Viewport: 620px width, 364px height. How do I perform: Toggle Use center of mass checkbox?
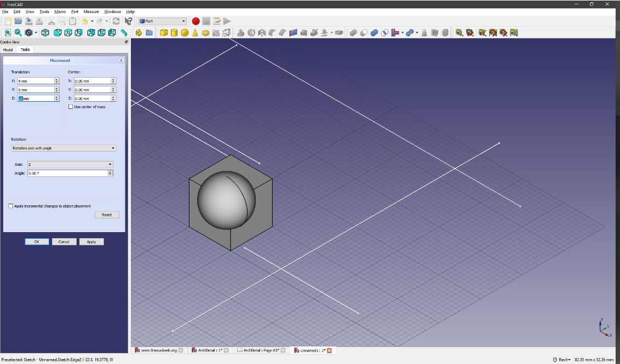click(71, 107)
